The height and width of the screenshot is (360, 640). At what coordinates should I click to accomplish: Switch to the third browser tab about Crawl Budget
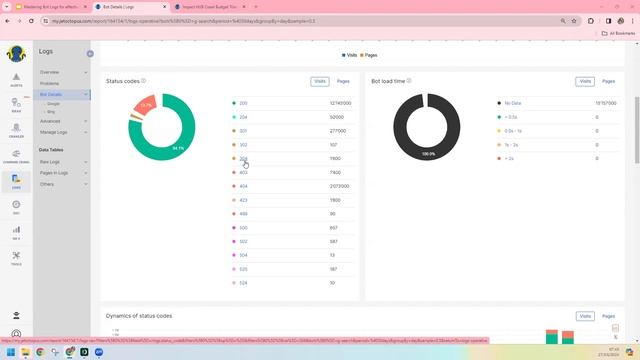tap(210, 7)
